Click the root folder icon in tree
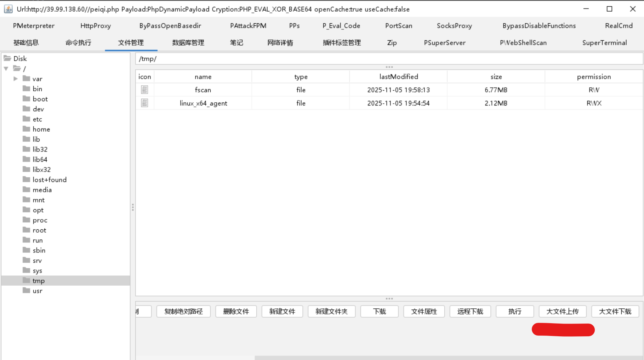The height and width of the screenshot is (360, 644). coord(26,230)
